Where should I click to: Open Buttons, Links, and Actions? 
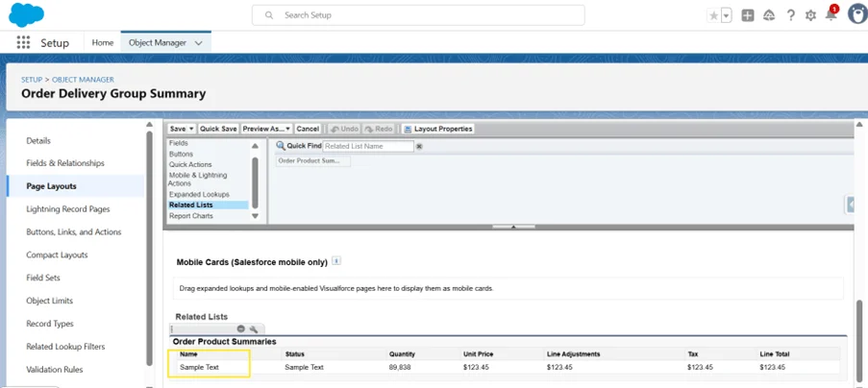click(74, 232)
